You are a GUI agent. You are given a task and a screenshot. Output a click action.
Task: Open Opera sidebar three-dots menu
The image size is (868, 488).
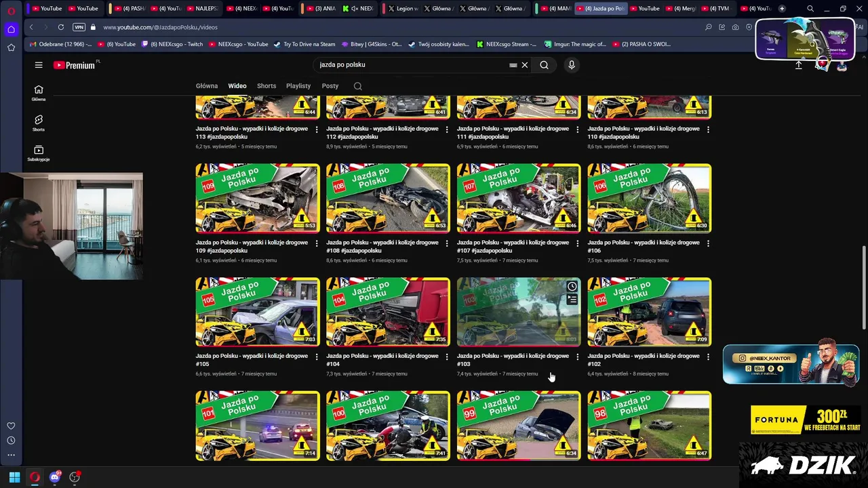(x=11, y=455)
